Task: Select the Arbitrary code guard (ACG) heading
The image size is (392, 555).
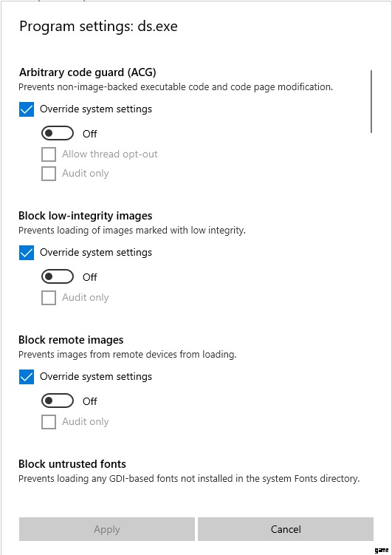Action: pos(87,72)
